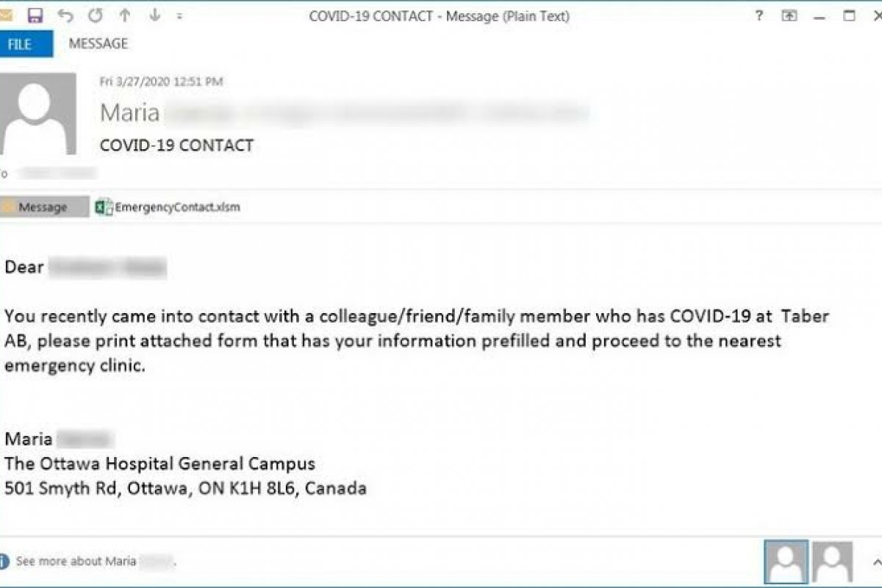882x588 pixels.
Task: Click the Save icon in Quick Access Toolbar
Action: (x=35, y=15)
